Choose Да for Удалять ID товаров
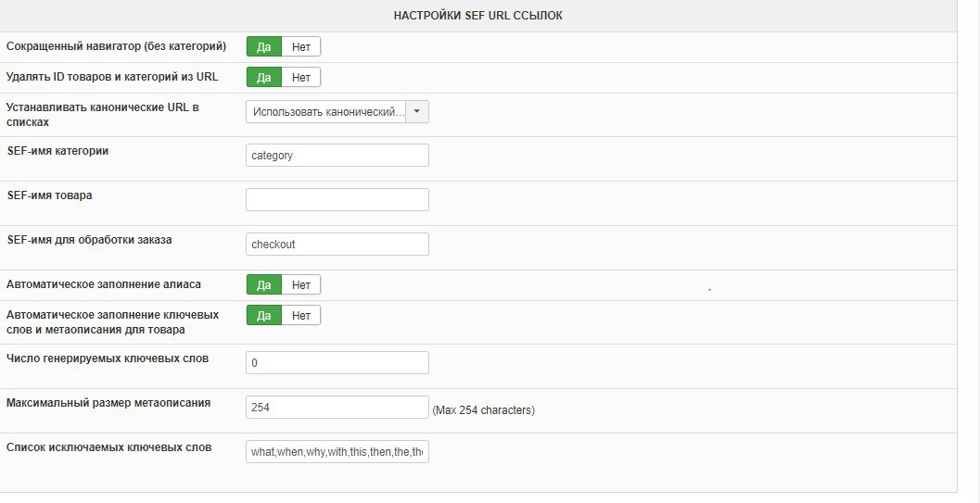This screenshot has width=980, height=503. (263, 77)
